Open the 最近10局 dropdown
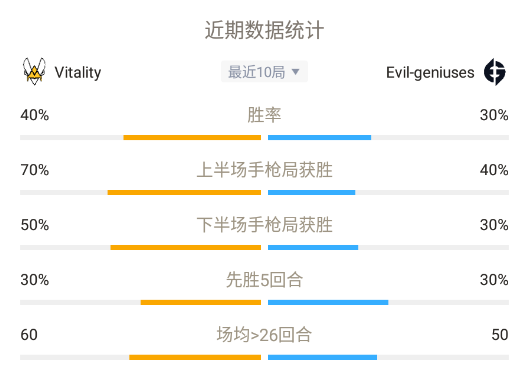 point(264,72)
